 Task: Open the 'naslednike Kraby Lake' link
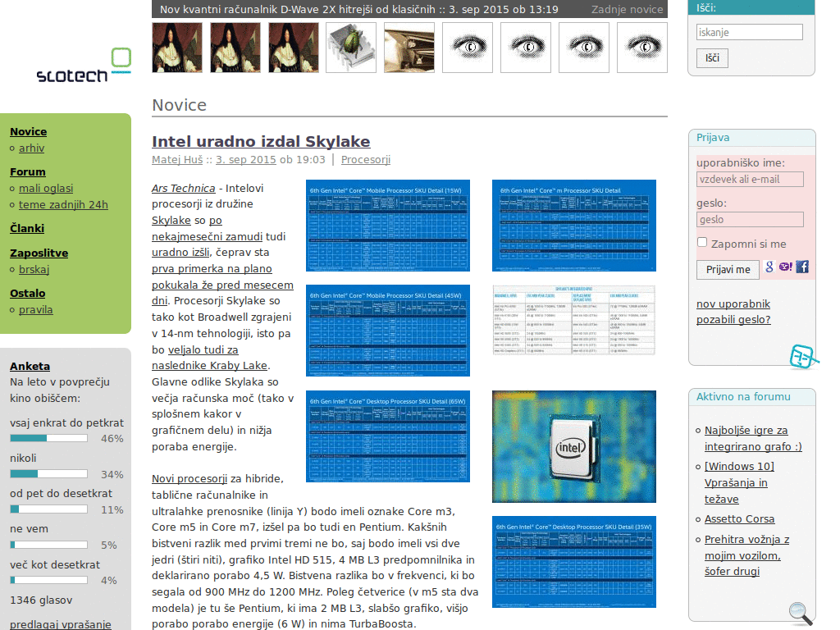click(x=209, y=365)
